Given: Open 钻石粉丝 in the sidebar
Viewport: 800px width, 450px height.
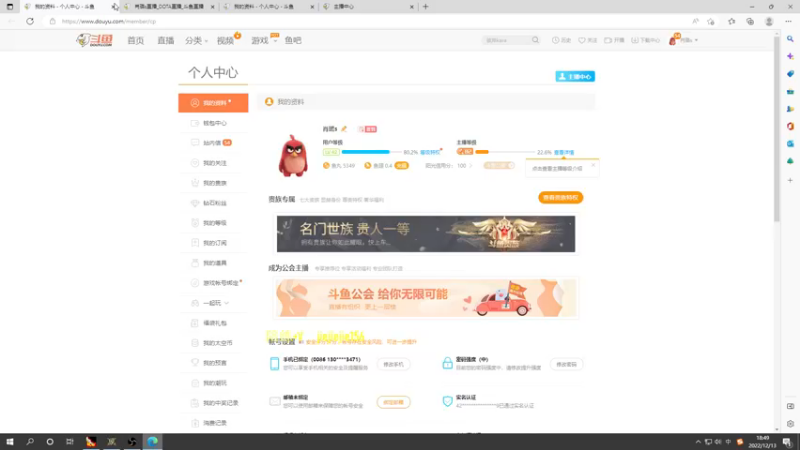Looking at the screenshot, I should (x=213, y=203).
